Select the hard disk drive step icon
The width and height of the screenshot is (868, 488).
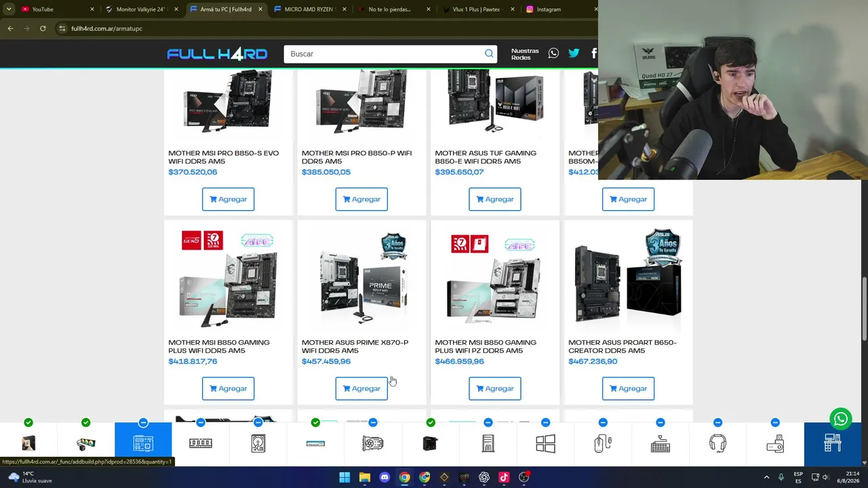(x=258, y=443)
